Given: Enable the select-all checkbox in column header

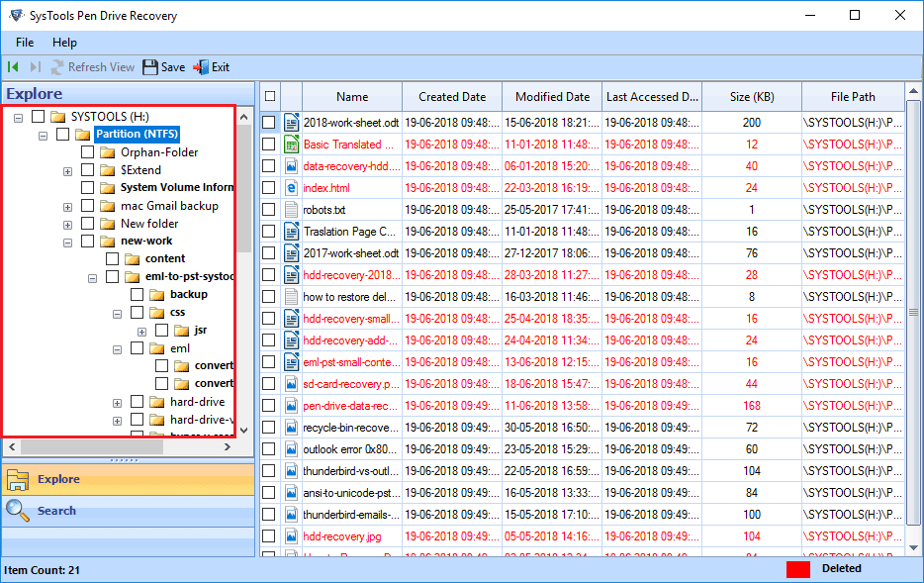Looking at the screenshot, I should coord(269,96).
